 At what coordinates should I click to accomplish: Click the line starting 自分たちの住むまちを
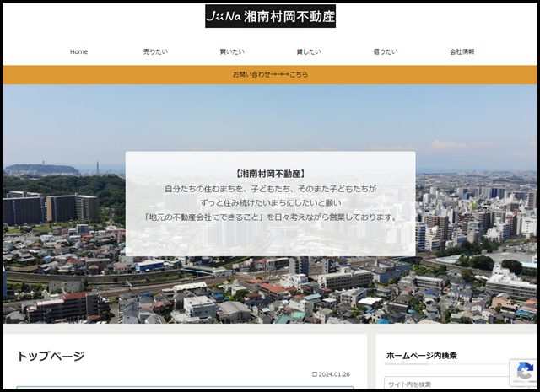click(x=270, y=189)
